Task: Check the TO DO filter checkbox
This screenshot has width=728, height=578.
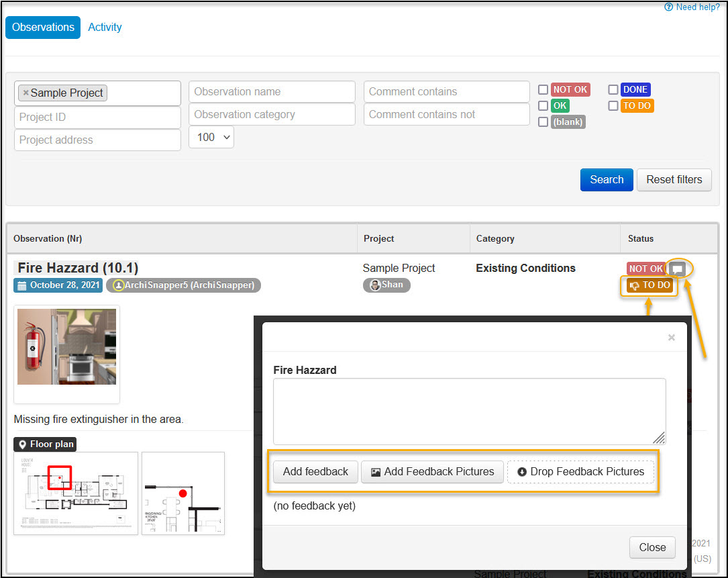Action: [613, 105]
